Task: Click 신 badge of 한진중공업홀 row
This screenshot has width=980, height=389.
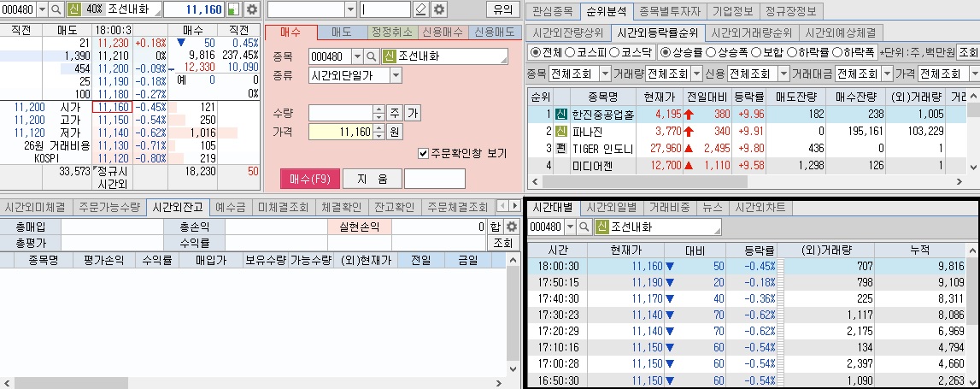Action: point(560,115)
